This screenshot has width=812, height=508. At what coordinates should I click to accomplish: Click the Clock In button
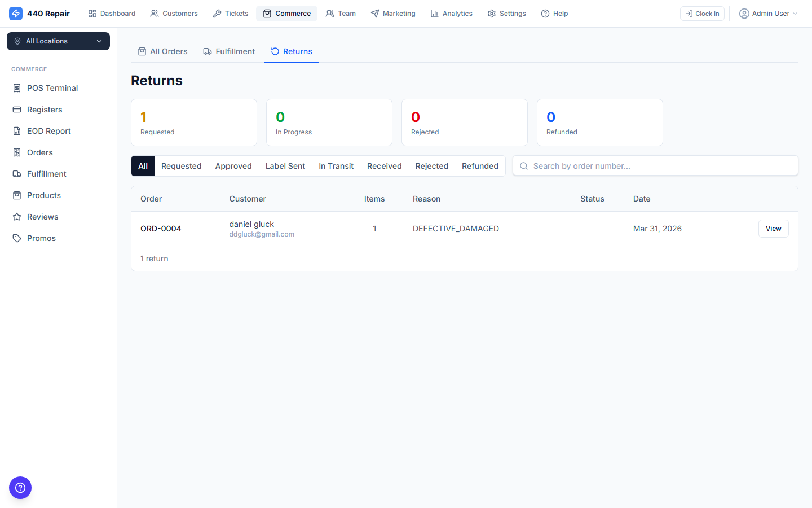[702, 13]
